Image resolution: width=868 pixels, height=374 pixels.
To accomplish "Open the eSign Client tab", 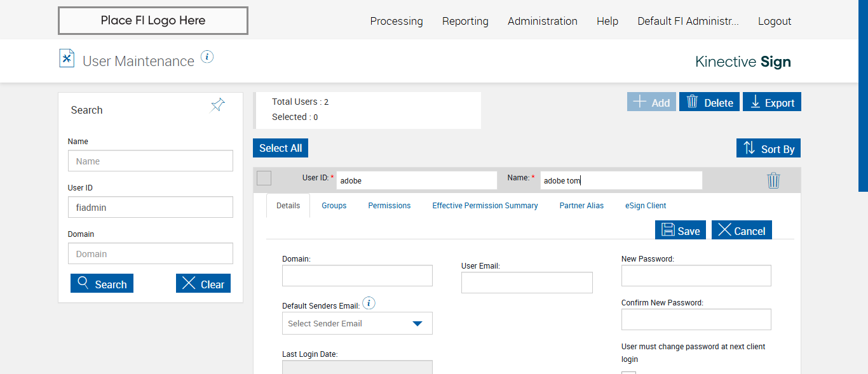I will point(646,206).
